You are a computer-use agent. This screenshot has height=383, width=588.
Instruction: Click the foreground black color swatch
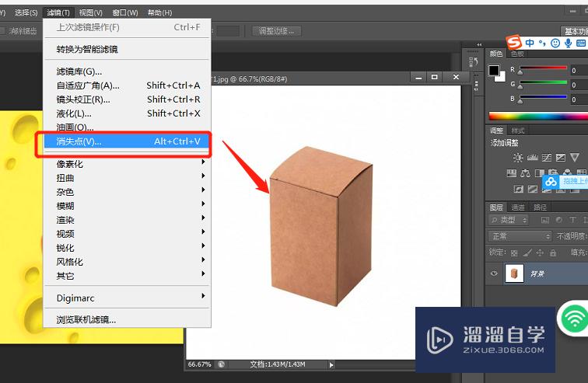494,71
